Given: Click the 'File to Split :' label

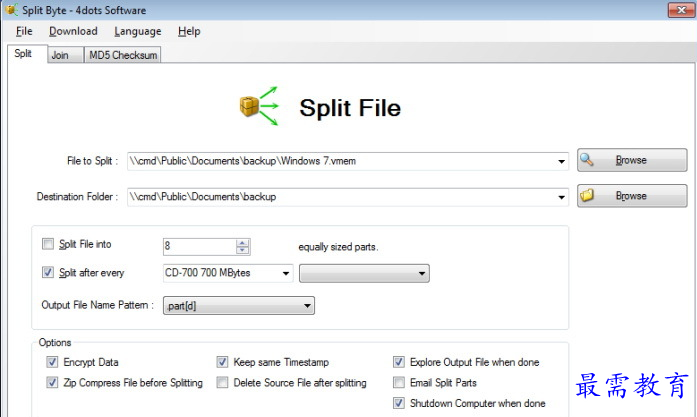Looking at the screenshot, I should [92, 161].
